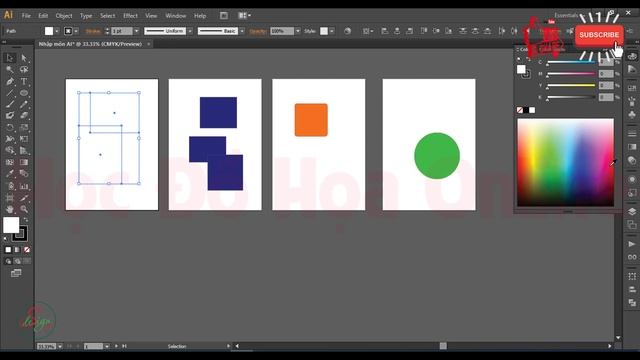The image size is (640, 360).
Task: Open the View menu
Action: tap(151, 16)
